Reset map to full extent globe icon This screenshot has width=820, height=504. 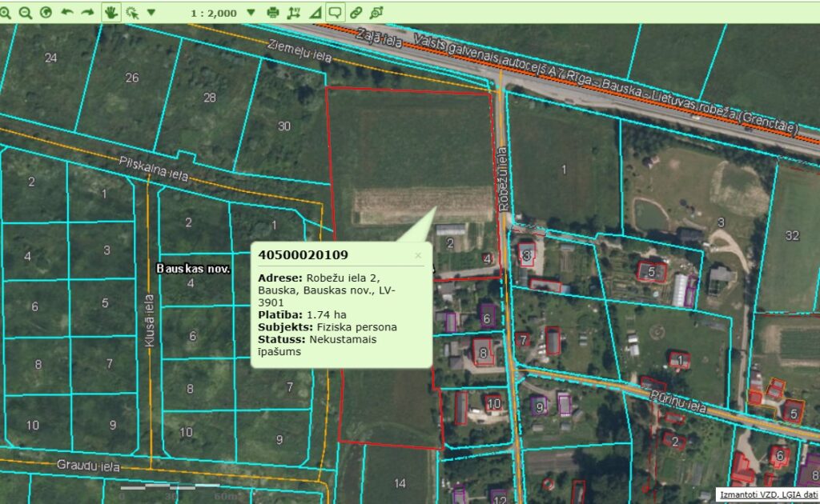pyautogui.click(x=46, y=13)
